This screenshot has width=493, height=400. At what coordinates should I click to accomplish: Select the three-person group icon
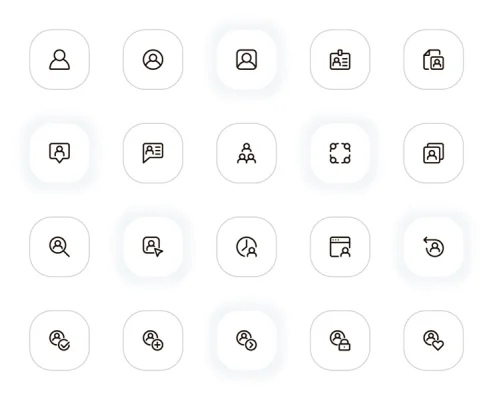[x=246, y=153]
